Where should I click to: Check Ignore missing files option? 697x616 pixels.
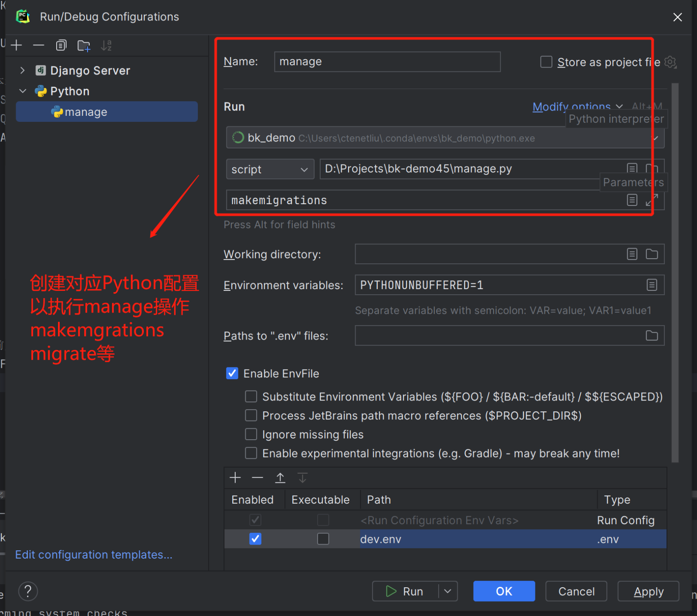click(x=251, y=434)
